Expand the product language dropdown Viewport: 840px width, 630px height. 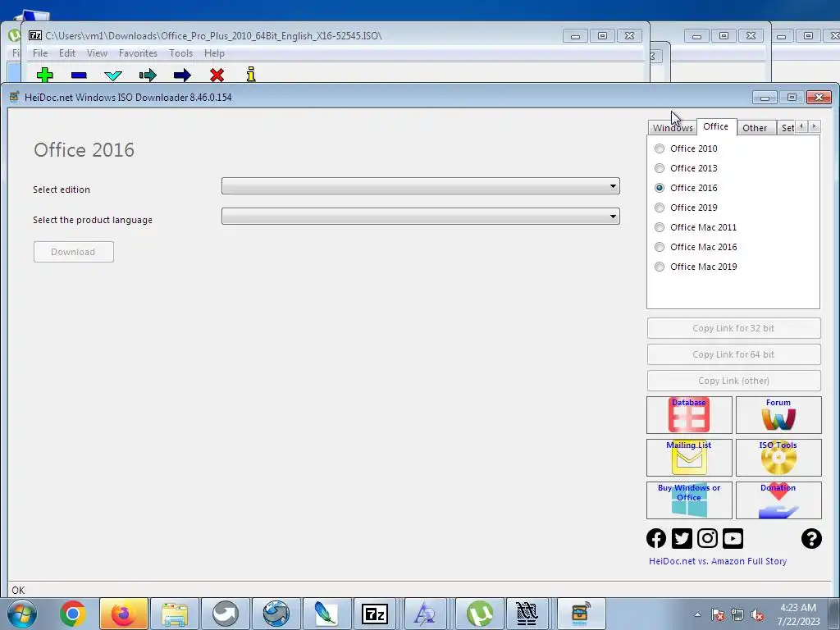421,217
